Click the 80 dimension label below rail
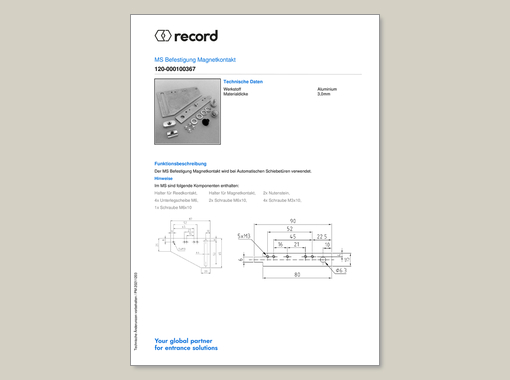Screen dimensions: 510x380 (297, 275)
